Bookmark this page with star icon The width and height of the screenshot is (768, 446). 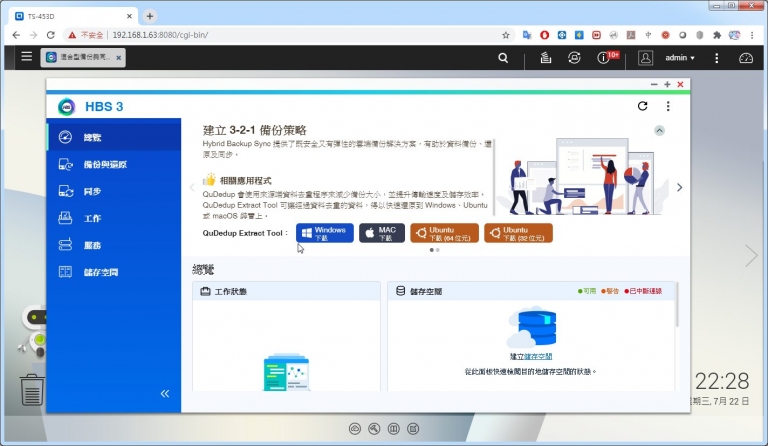505,35
